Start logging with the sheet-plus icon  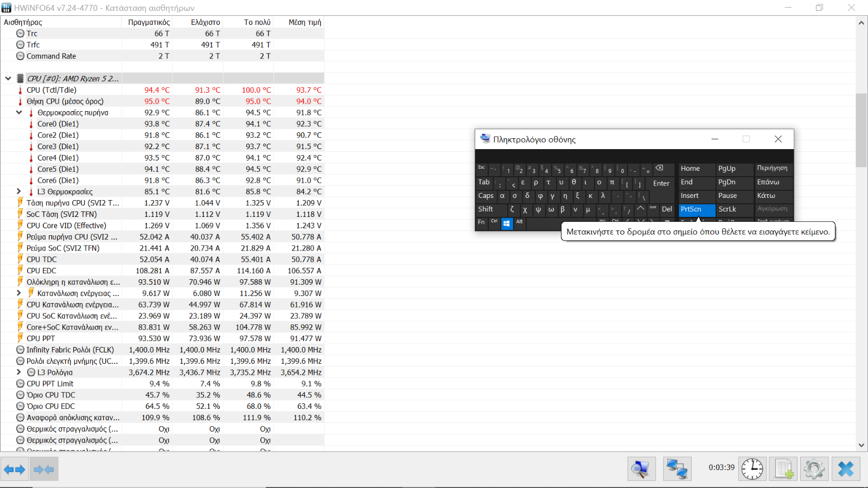[x=783, y=469]
